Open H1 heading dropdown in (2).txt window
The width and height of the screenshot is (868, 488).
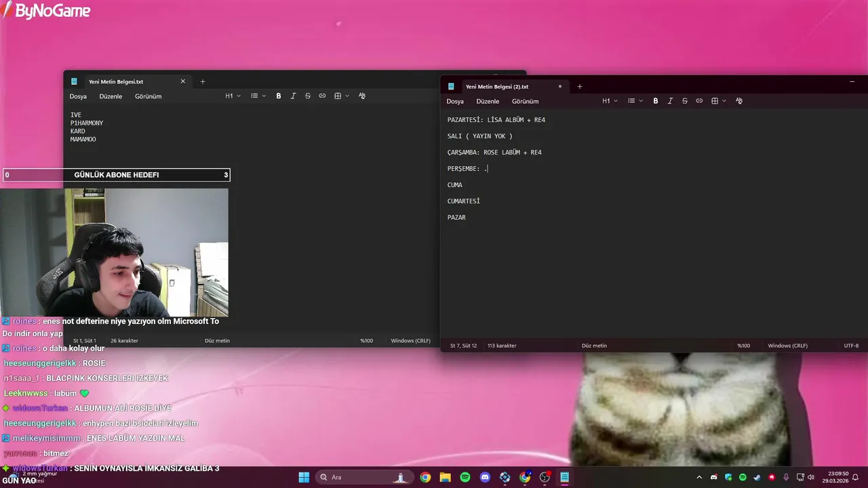[610, 101]
